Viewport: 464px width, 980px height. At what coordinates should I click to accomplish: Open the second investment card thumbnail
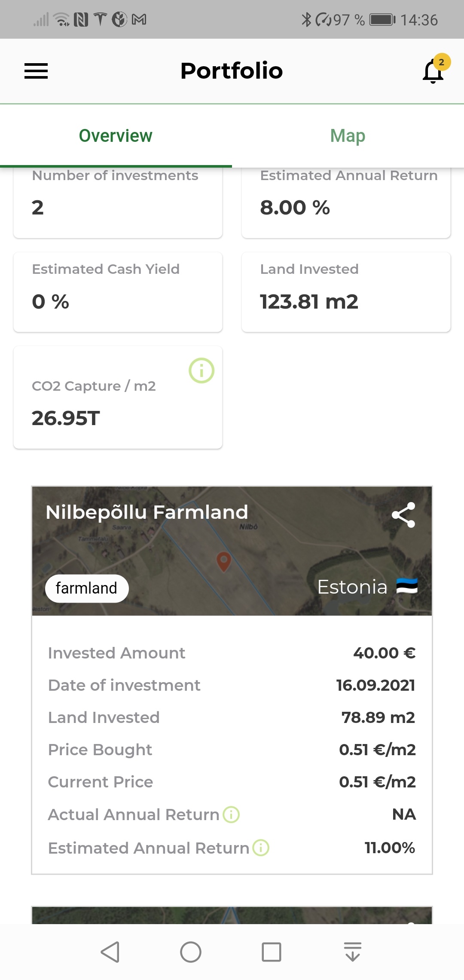[232, 915]
